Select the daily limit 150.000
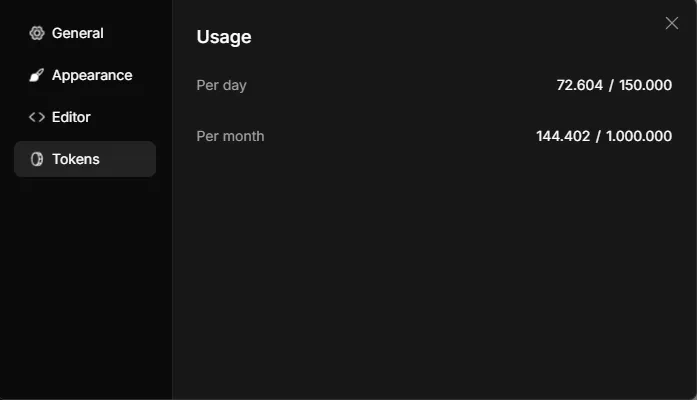This screenshot has height=400, width=697. (645, 85)
